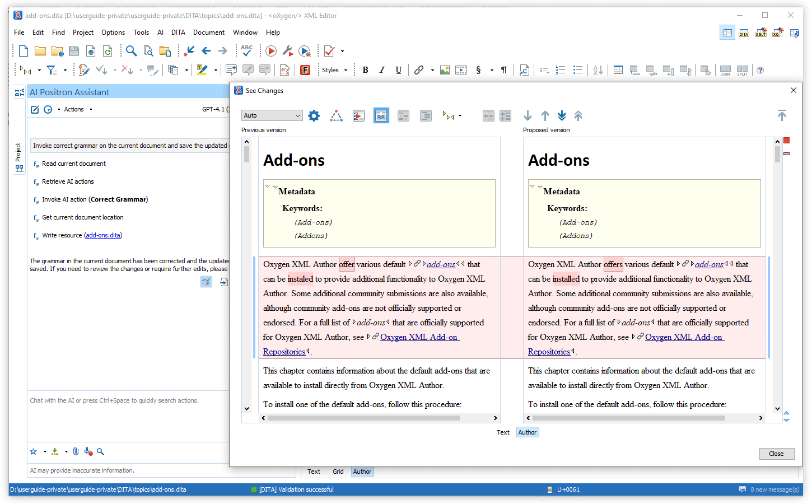The width and height of the screenshot is (812, 504).
Task: Open the DITA menu
Action: coord(178,32)
